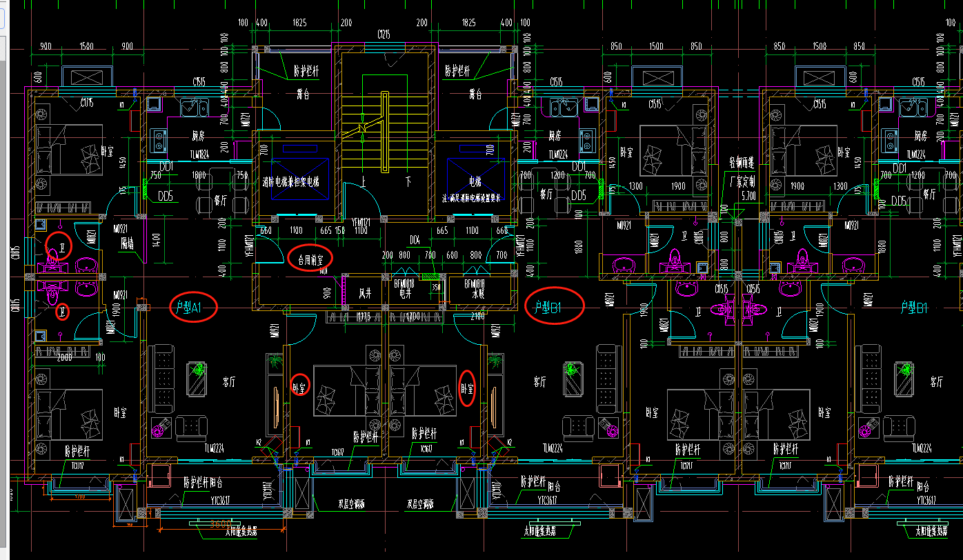Click the 1375 dimension below 风井
The image size is (963, 560).
point(364,317)
